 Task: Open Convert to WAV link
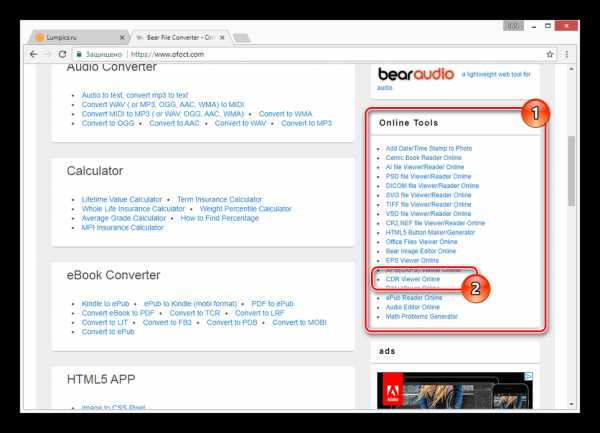pyautogui.click(x=240, y=123)
